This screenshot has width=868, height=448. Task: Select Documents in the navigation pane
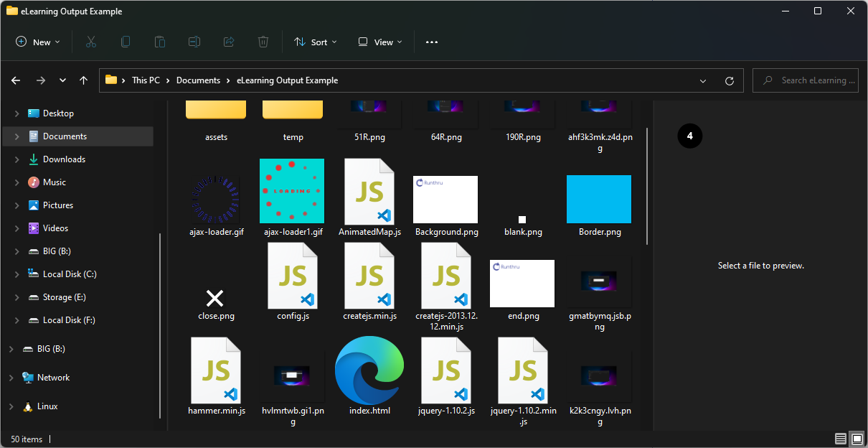point(65,136)
